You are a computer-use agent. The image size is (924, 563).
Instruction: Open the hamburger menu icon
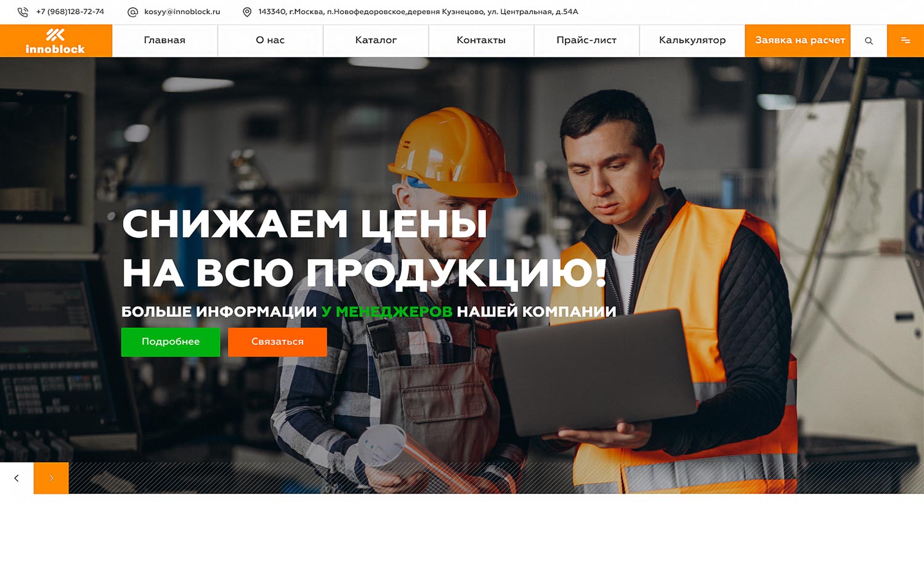pyautogui.click(x=906, y=41)
